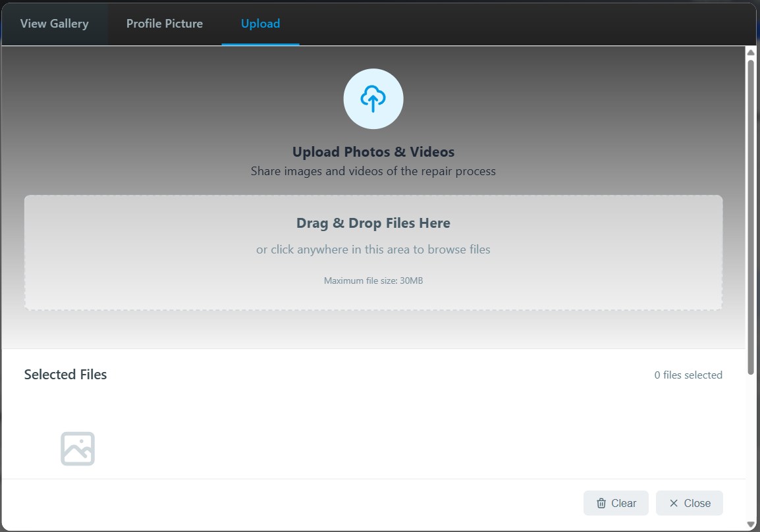Click the text 'or click anywhere in this area to browse files'
Viewport: 760px width, 532px height.
point(373,250)
